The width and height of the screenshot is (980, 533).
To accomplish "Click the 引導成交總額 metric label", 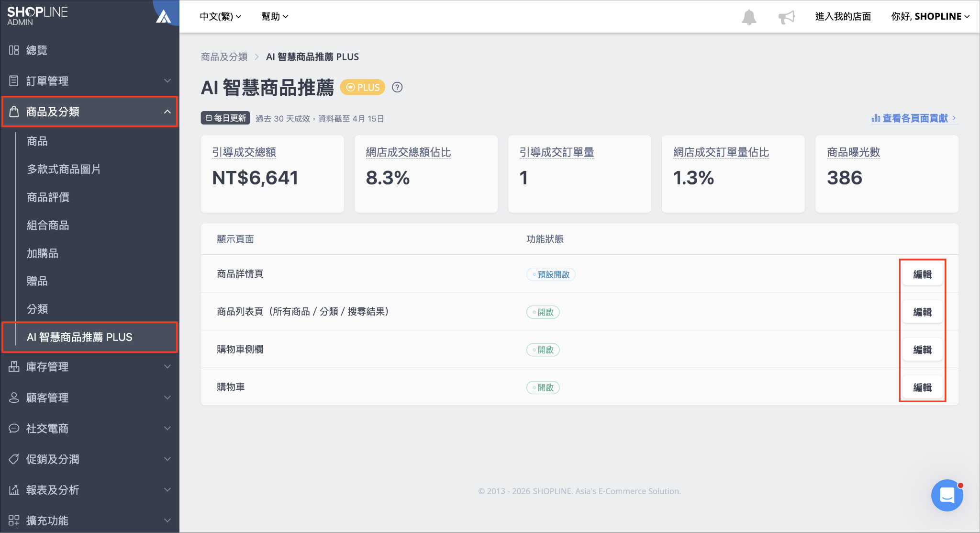I will point(244,152).
